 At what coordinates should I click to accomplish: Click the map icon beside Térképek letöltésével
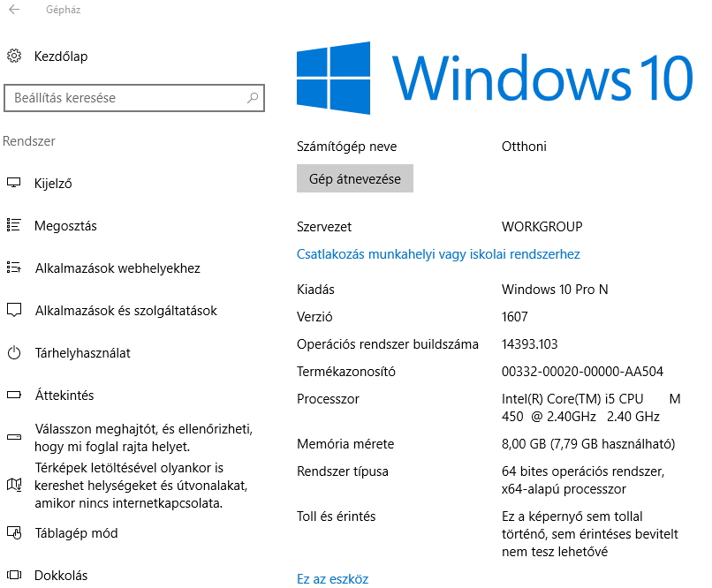click(x=14, y=485)
